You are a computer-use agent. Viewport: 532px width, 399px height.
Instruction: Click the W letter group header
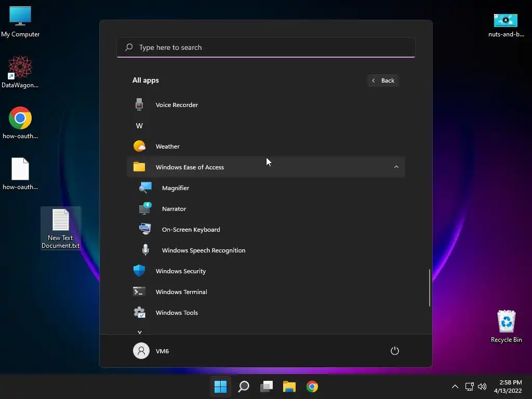point(139,126)
